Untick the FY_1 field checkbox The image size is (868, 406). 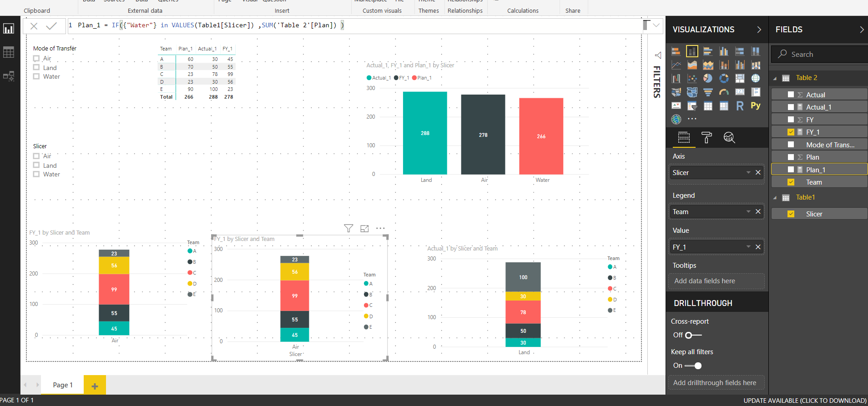pos(791,132)
